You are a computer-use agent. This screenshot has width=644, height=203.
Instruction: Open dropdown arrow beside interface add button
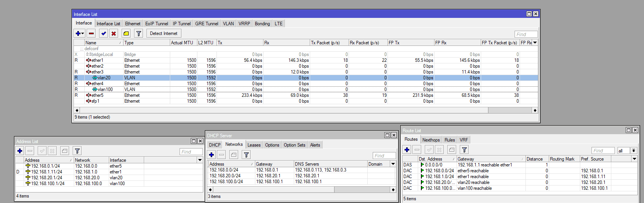coord(83,33)
